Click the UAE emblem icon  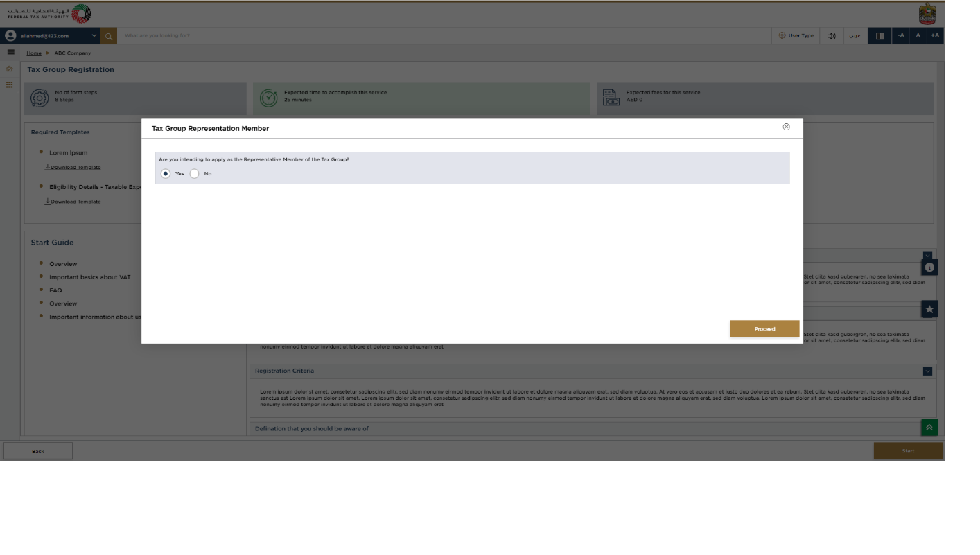pos(927,14)
